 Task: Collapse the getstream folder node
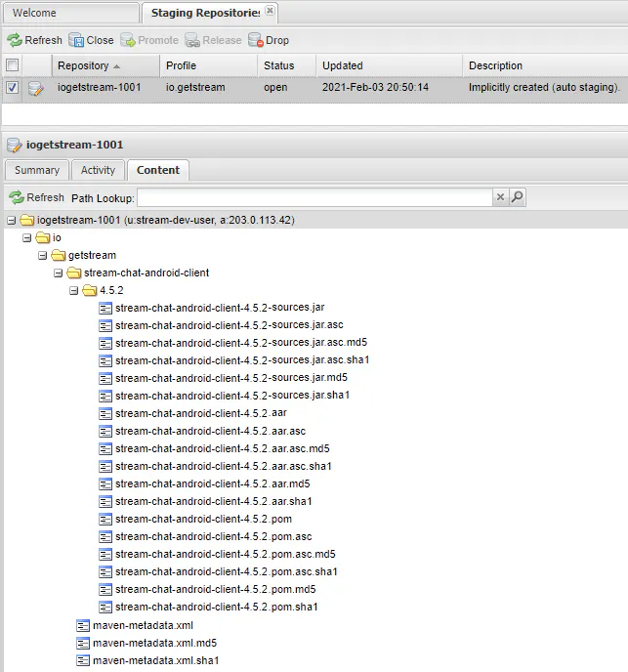tap(42, 256)
